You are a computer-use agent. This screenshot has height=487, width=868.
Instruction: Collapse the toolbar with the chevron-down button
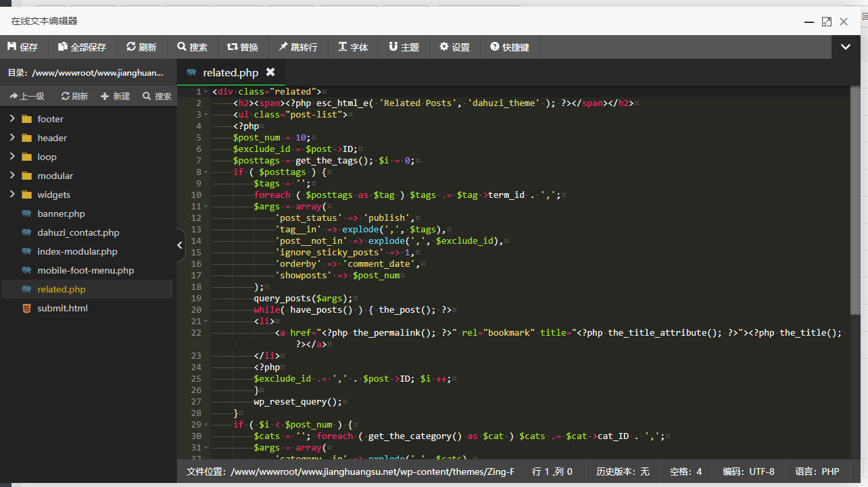click(846, 47)
